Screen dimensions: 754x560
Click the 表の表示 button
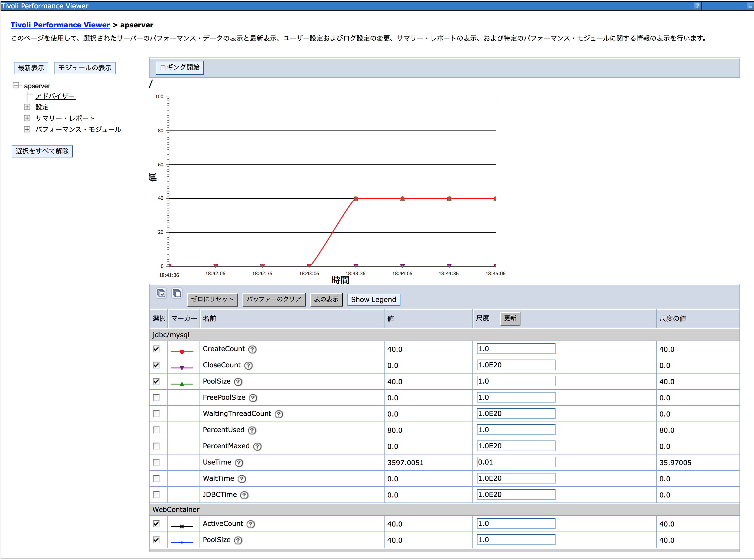[x=326, y=299]
